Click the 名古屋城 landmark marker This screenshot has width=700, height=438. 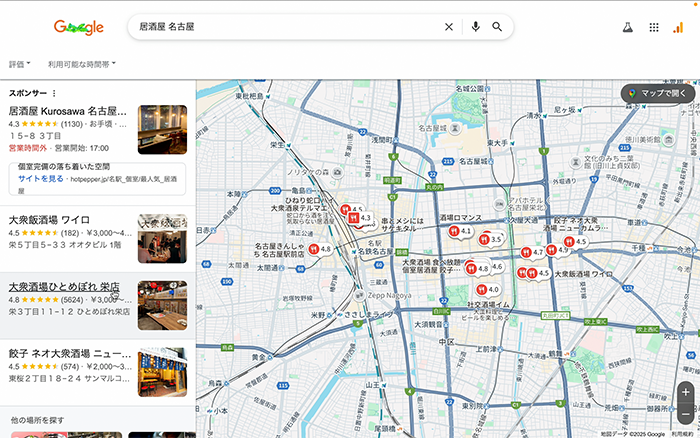point(455,129)
